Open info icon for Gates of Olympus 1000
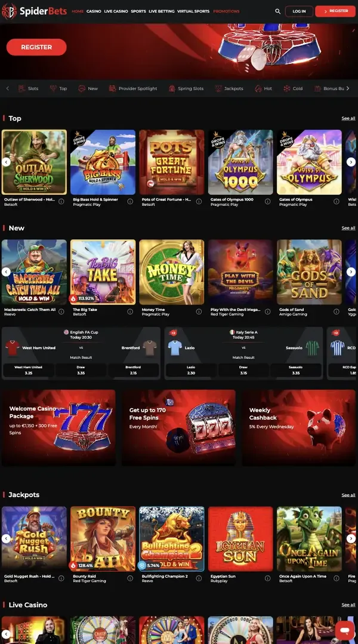This screenshot has height=644, width=358. (268, 201)
